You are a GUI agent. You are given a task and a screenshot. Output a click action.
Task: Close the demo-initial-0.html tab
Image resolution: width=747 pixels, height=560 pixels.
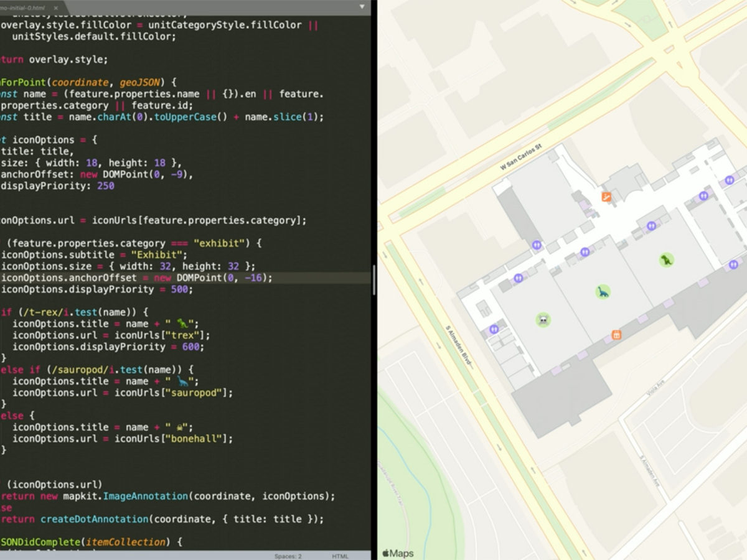pyautogui.click(x=55, y=7)
